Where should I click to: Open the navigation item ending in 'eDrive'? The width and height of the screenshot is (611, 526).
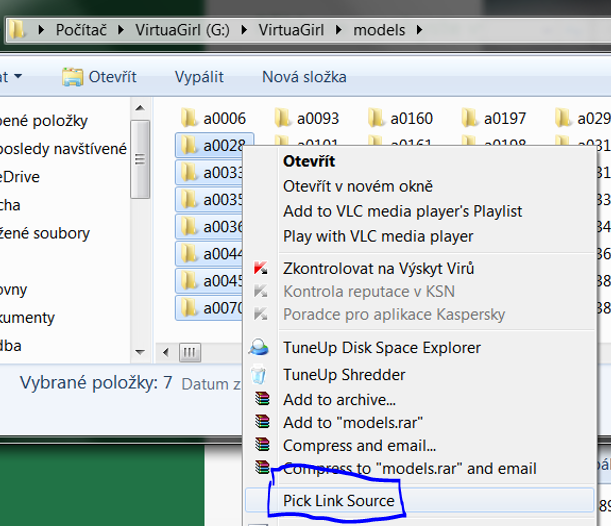pyautogui.click(x=20, y=177)
